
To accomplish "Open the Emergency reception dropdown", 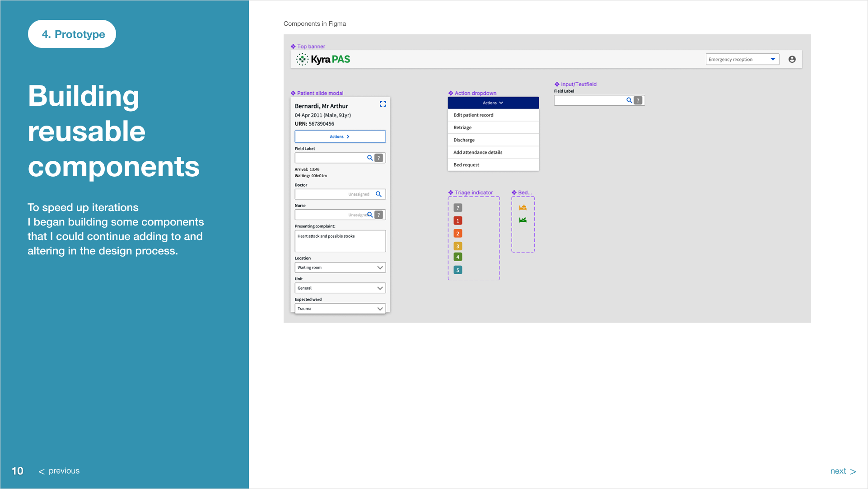I will coord(742,59).
